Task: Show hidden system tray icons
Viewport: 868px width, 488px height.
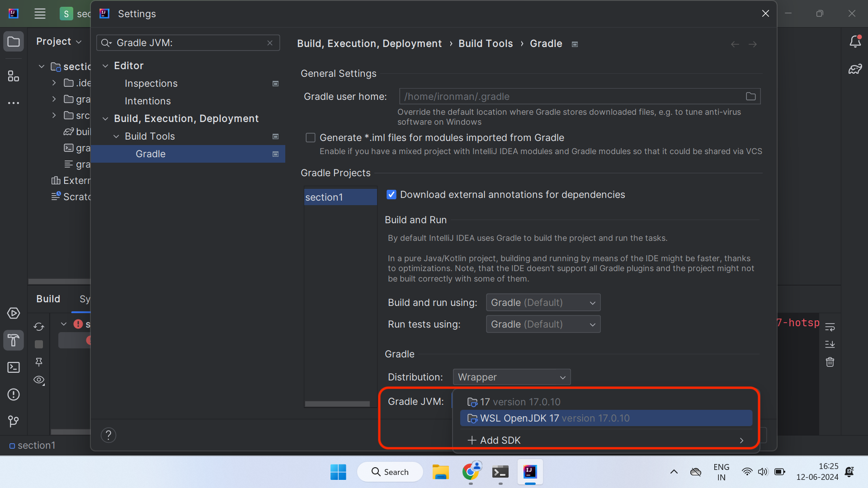Action: point(674,472)
